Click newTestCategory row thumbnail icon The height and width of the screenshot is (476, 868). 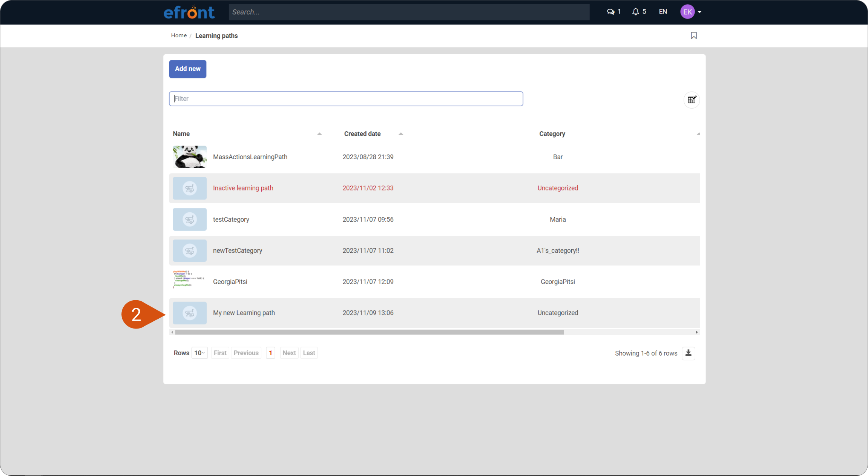point(190,251)
